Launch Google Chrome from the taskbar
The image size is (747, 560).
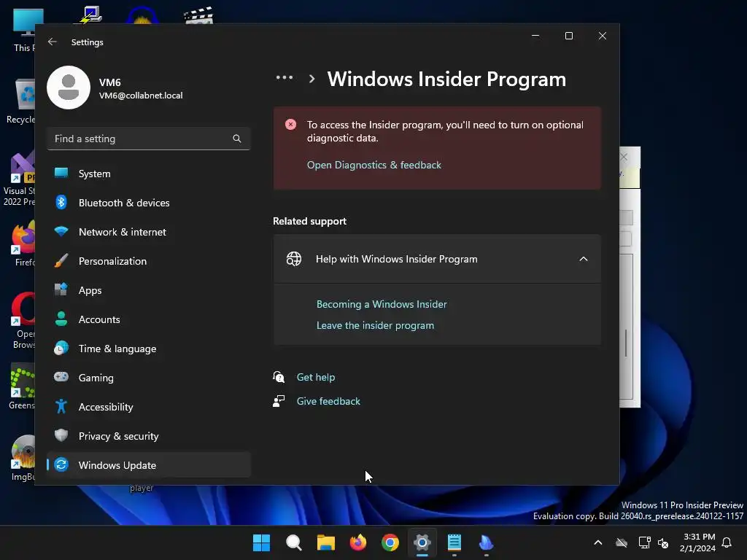tap(390, 542)
